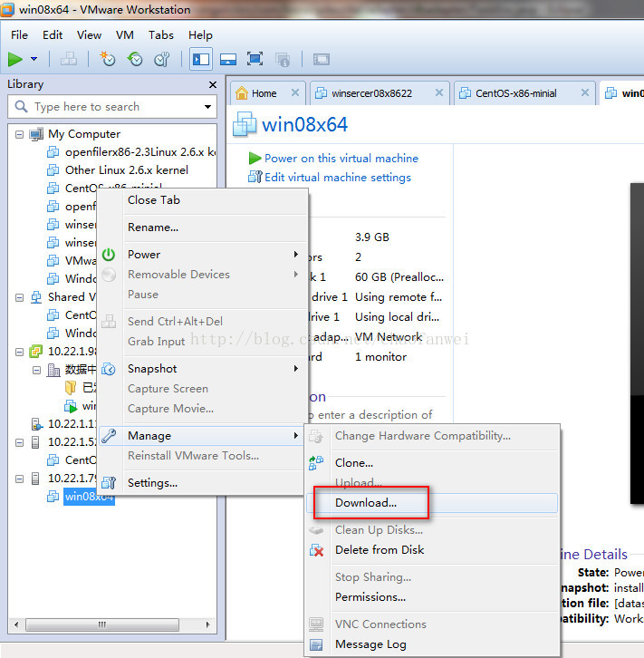This screenshot has width=644, height=658.
Task: Click the Settings wrench icon in menu
Action: [109, 483]
